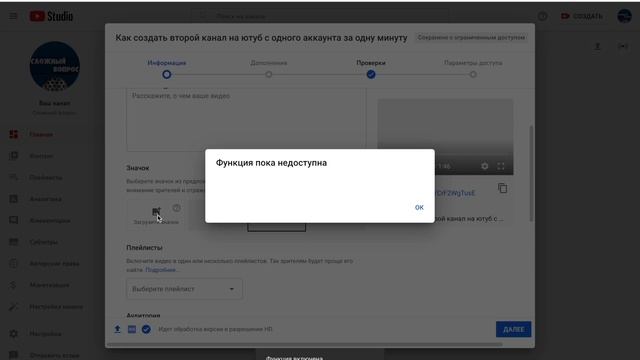The image size is (640, 360).
Task: Click the upload status arrow icon in footer
Action: [x=118, y=329]
